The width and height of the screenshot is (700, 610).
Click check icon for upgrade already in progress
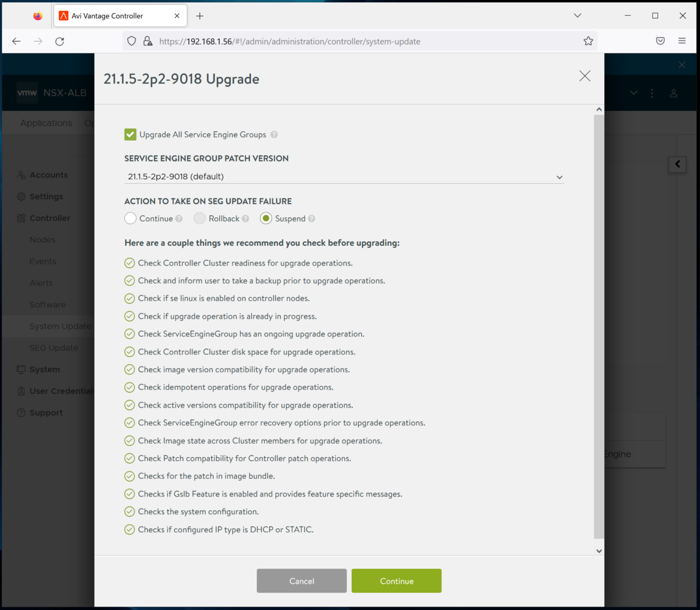pyautogui.click(x=129, y=316)
